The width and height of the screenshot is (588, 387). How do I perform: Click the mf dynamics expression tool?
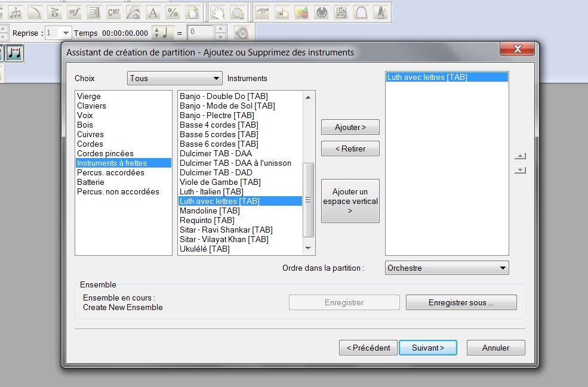tap(74, 11)
